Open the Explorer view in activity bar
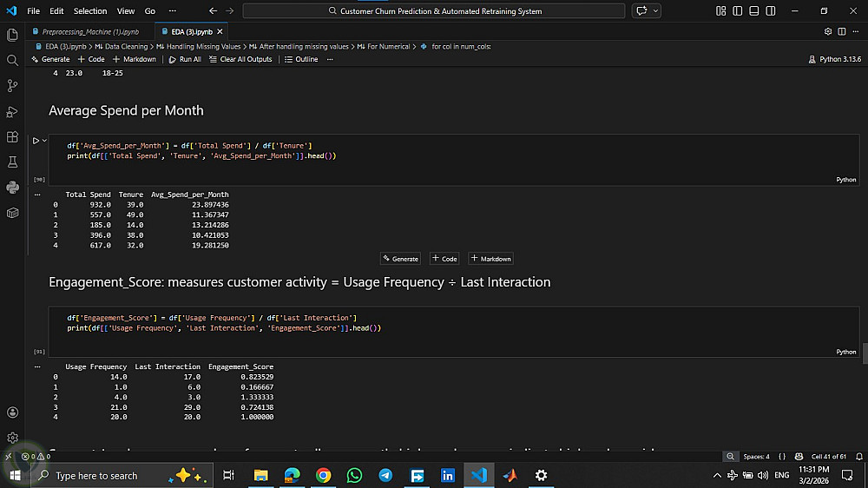 click(12, 35)
